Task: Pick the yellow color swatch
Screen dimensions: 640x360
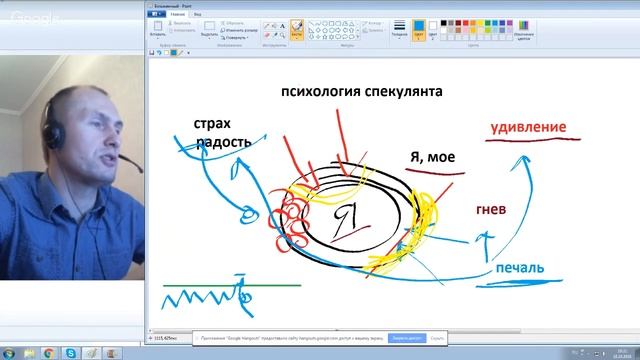Action: (x=480, y=23)
